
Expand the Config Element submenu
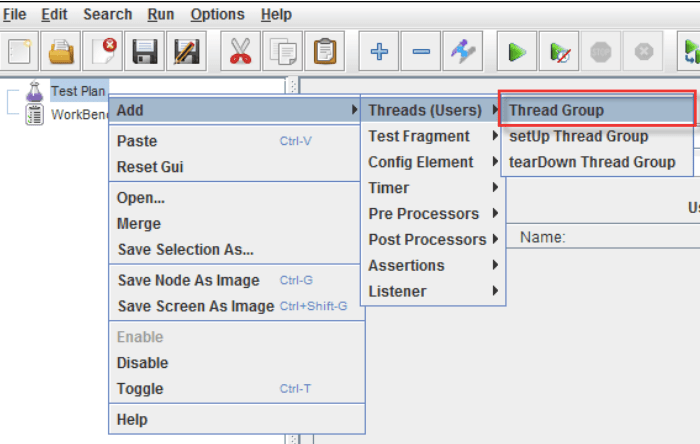[433, 162]
